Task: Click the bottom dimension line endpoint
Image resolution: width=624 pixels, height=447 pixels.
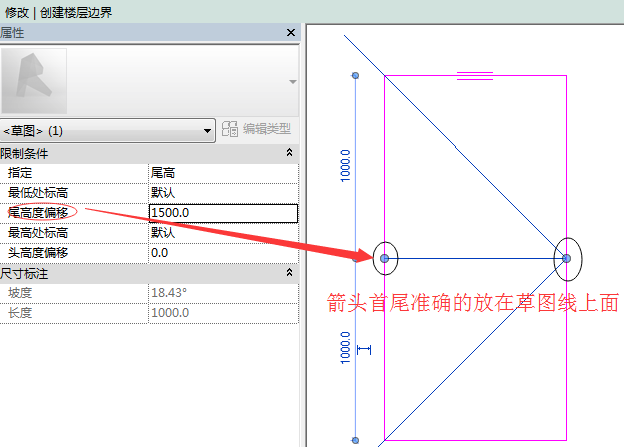Action: tap(355, 440)
